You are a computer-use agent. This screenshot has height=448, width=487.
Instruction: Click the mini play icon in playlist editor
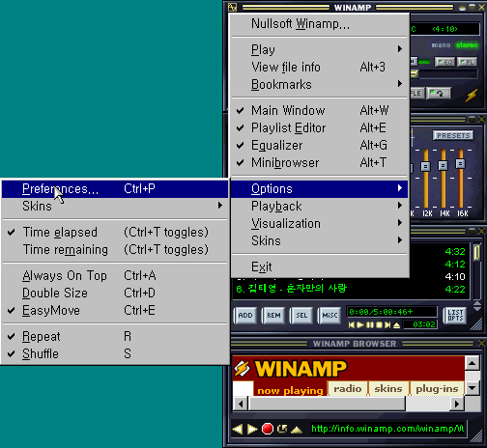[360, 325]
